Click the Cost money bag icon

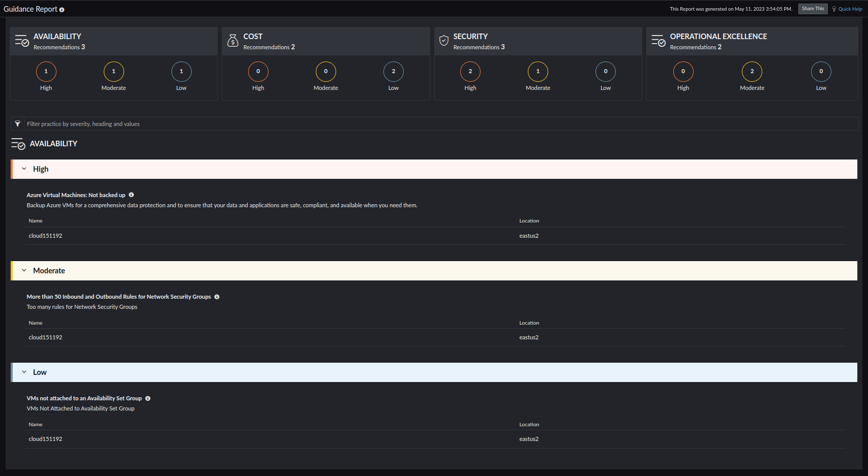(233, 40)
